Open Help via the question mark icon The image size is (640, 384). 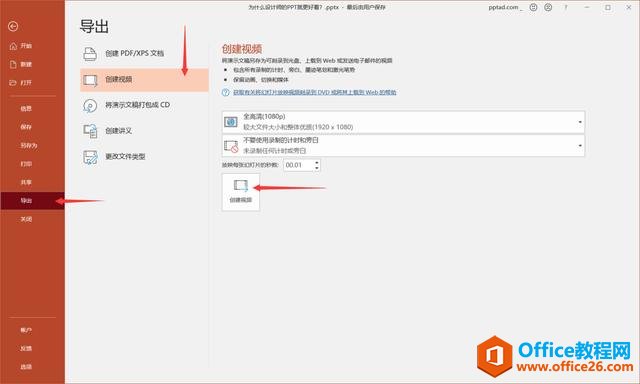[566, 7]
